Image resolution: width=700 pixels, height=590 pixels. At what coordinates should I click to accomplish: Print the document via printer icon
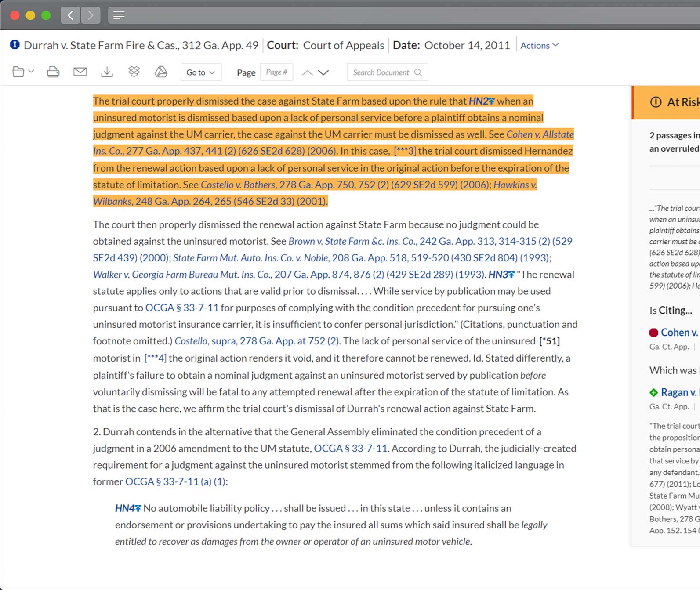[53, 72]
